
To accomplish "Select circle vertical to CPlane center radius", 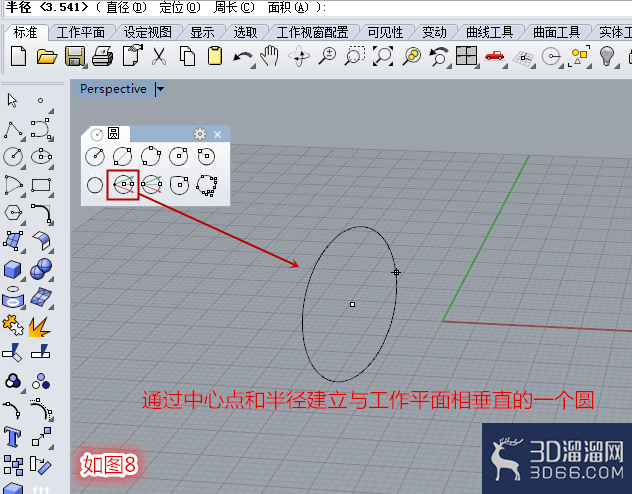I will [x=123, y=185].
